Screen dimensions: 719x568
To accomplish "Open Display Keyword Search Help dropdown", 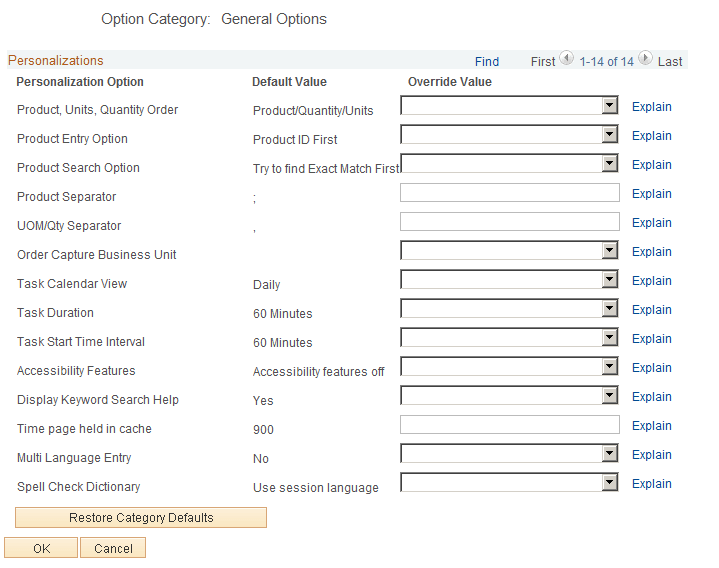I will tap(509, 395).
